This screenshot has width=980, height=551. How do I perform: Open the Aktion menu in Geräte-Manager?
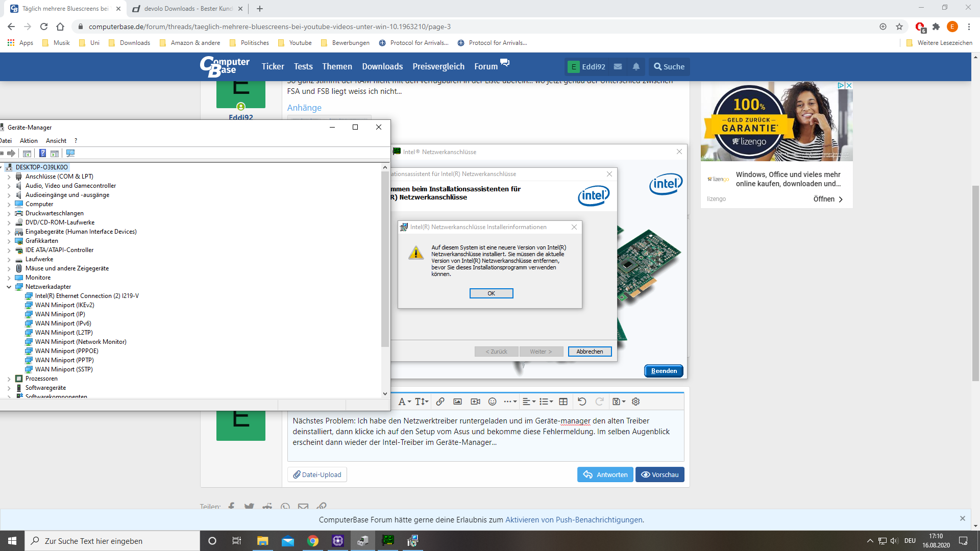(29, 141)
